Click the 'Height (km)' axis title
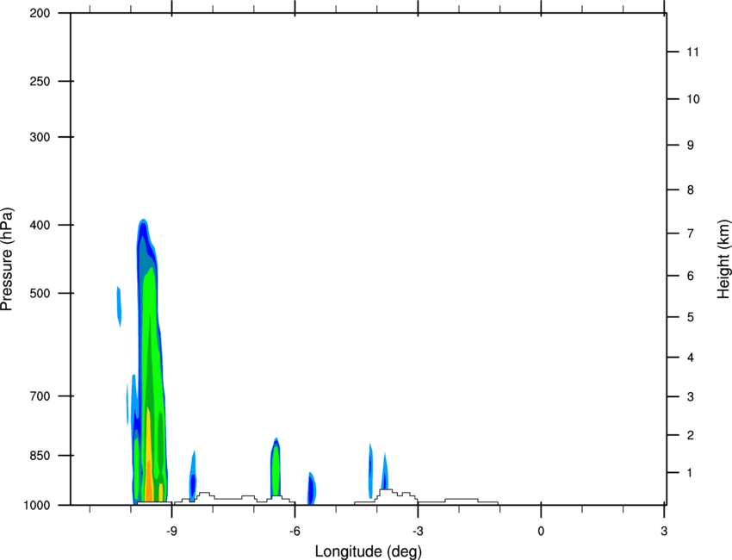Viewport: 732px width, 560px height. coord(723,259)
